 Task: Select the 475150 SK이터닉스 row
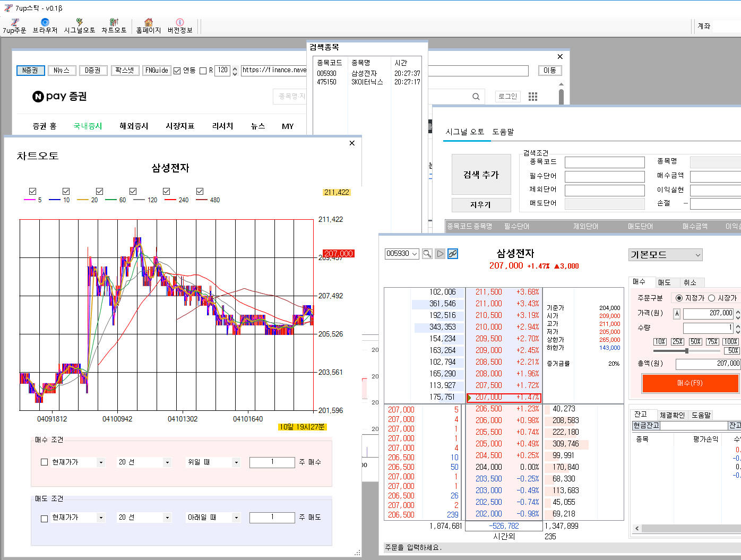(x=368, y=82)
